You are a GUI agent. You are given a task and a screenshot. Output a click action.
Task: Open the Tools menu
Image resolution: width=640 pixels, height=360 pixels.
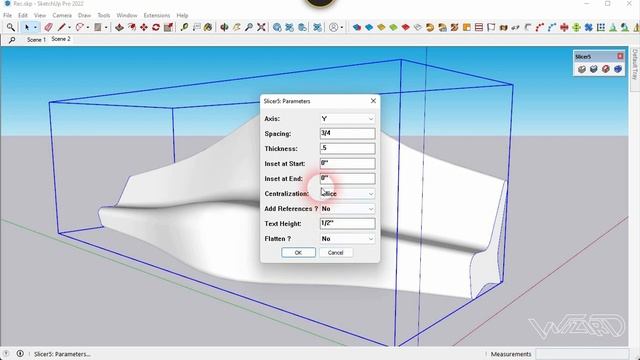pyautogui.click(x=104, y=15)
